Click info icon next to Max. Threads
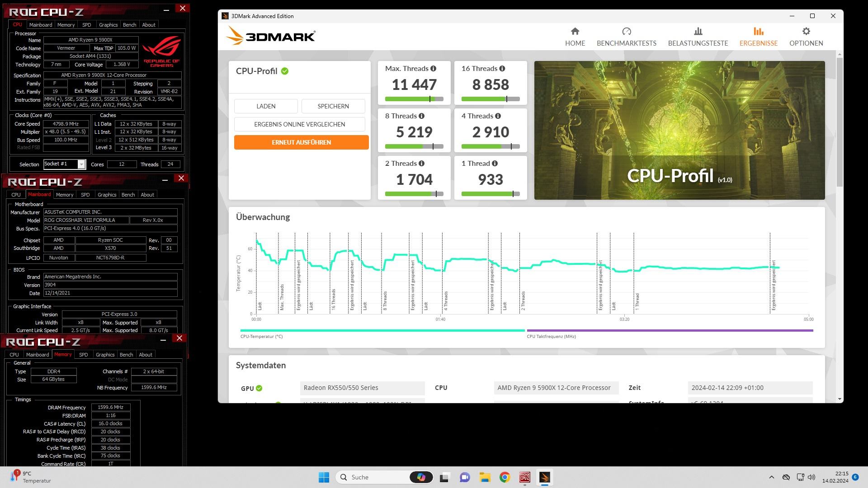The height and width of the screenshot is (488, 868). [x=433, y=69]
